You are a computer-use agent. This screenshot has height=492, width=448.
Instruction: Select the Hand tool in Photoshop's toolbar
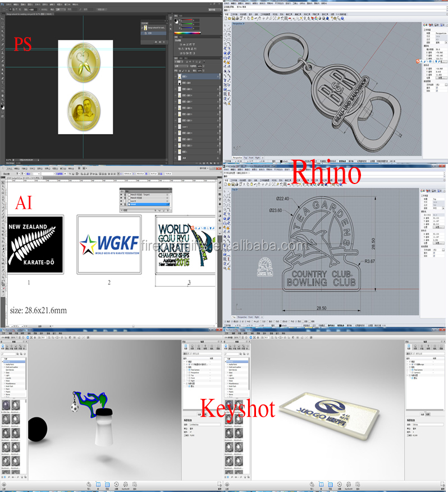(x=2, y=95)
